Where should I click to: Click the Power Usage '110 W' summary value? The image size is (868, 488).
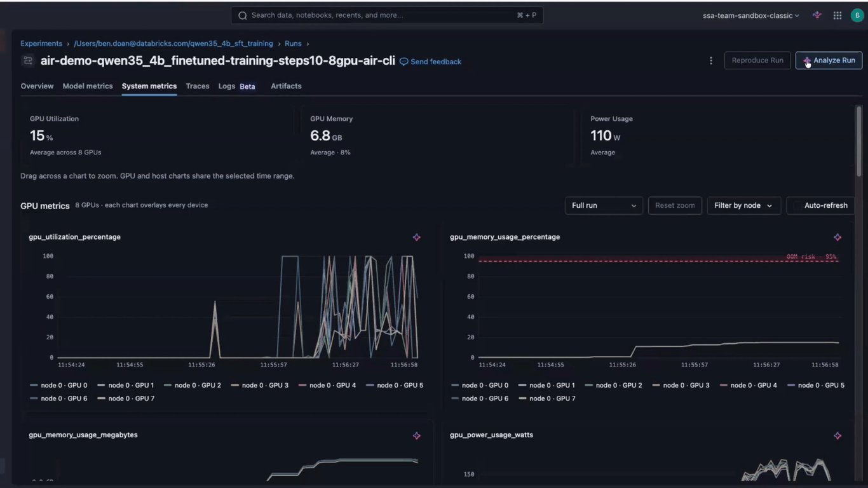pyautogui.click(x=605, y=135)
